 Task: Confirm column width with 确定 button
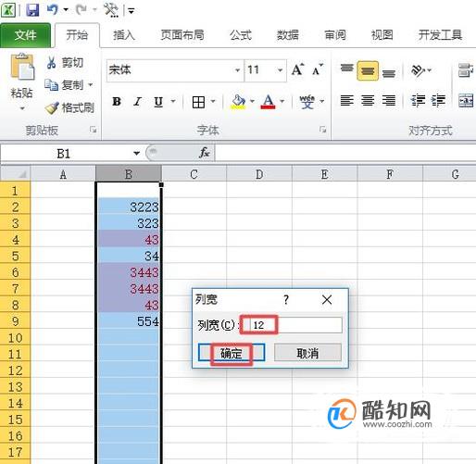(232, 353)
